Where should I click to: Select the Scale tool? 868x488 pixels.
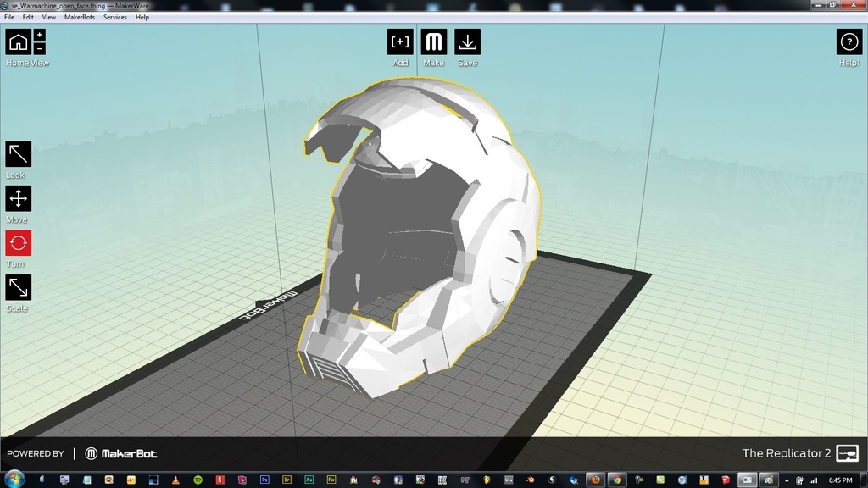pyautogui.click(x=18, y=287)
